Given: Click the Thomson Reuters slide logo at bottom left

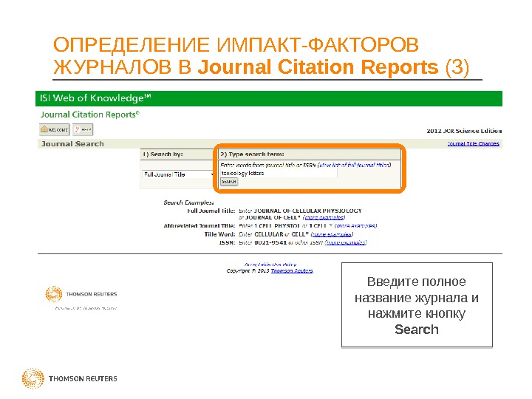Looking at the screenshot, I should click(69, 378).
